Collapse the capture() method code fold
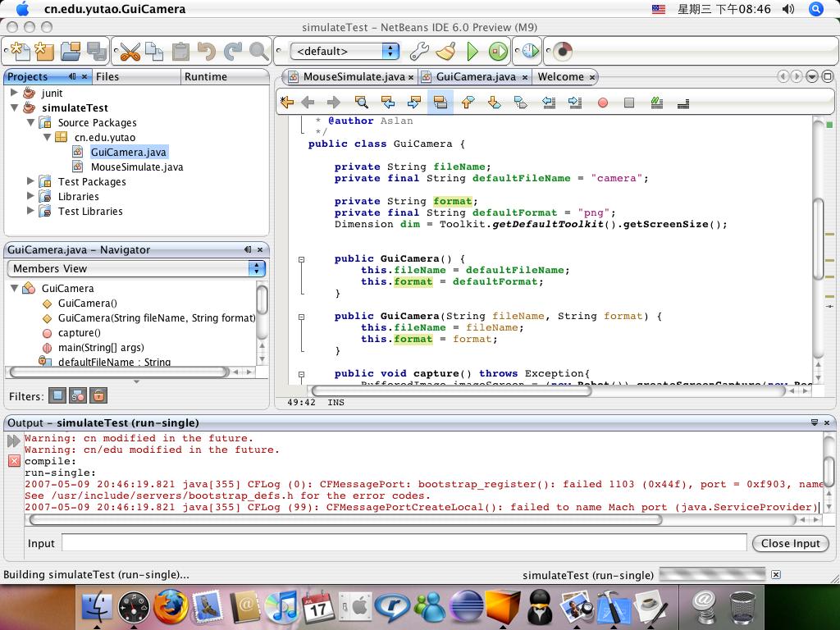This screenshot has height=630, width=840. click(x=302, y=374)
